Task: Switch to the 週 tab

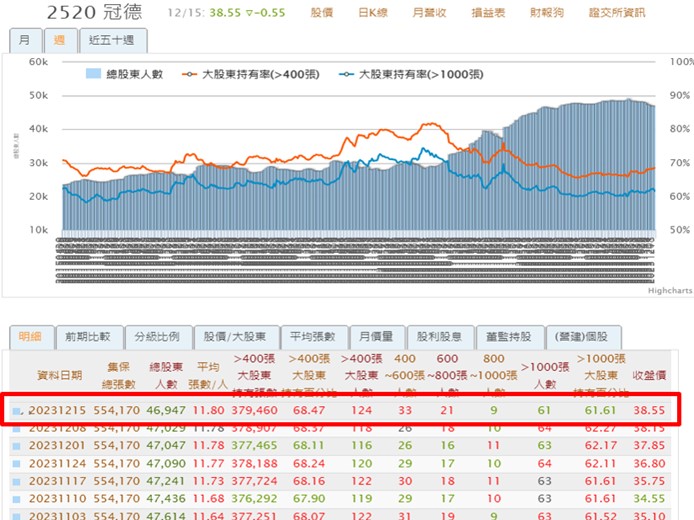Action: [x=60, y=40]
